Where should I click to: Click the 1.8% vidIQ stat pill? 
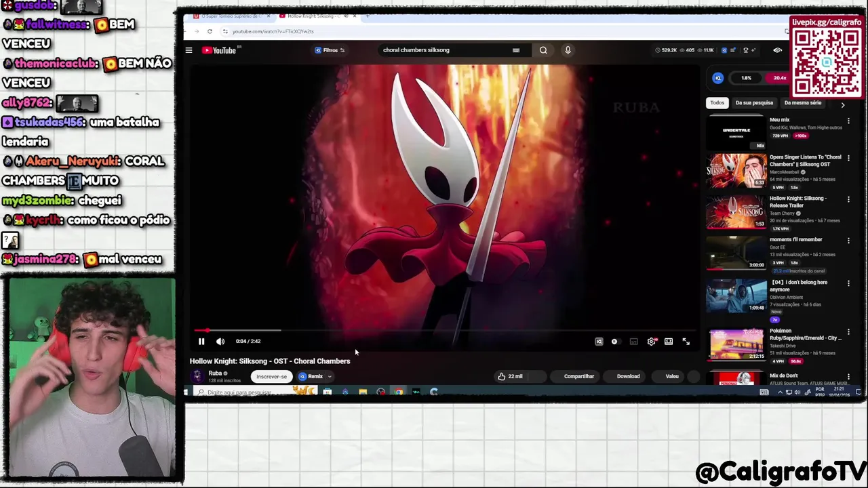(x=746, y=78)
